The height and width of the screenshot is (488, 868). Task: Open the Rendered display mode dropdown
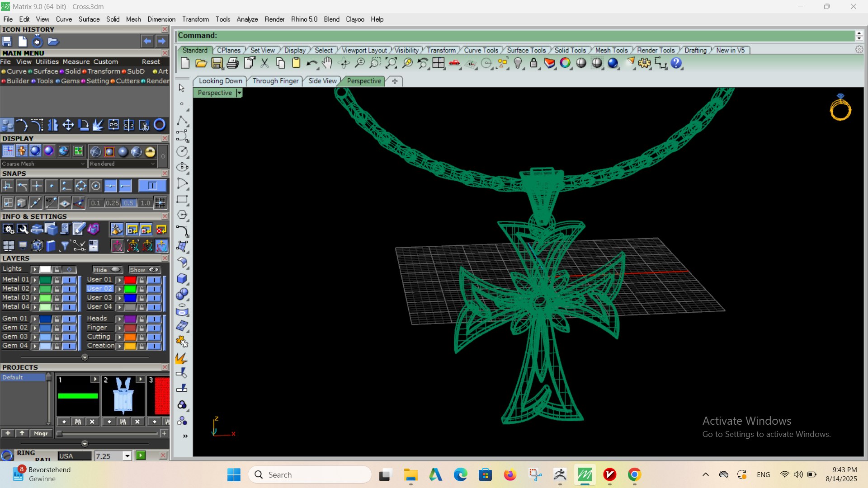coord(122,164)
